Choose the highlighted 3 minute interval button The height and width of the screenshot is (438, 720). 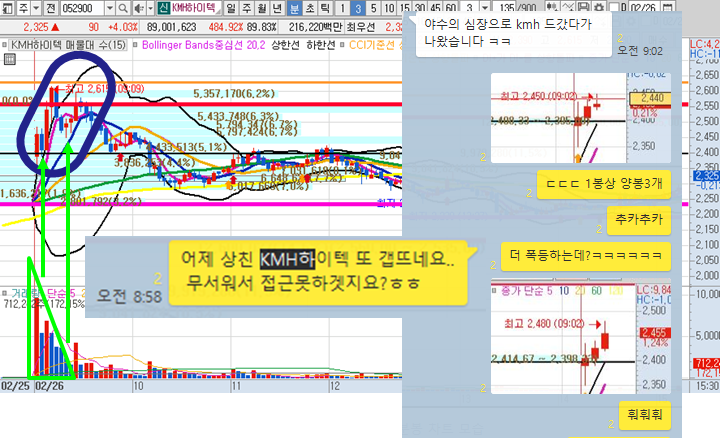coord(358,8)
